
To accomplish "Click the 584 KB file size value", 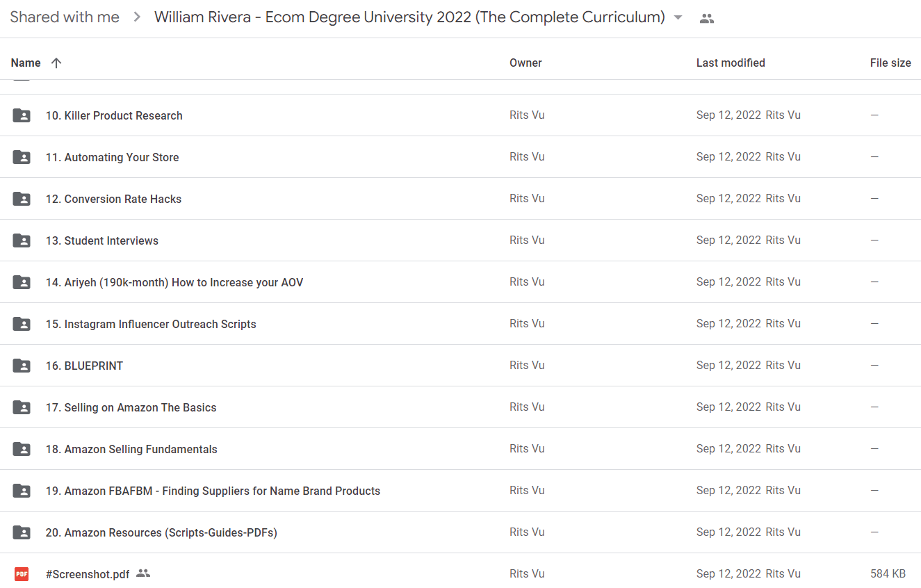I will [888, 573].
